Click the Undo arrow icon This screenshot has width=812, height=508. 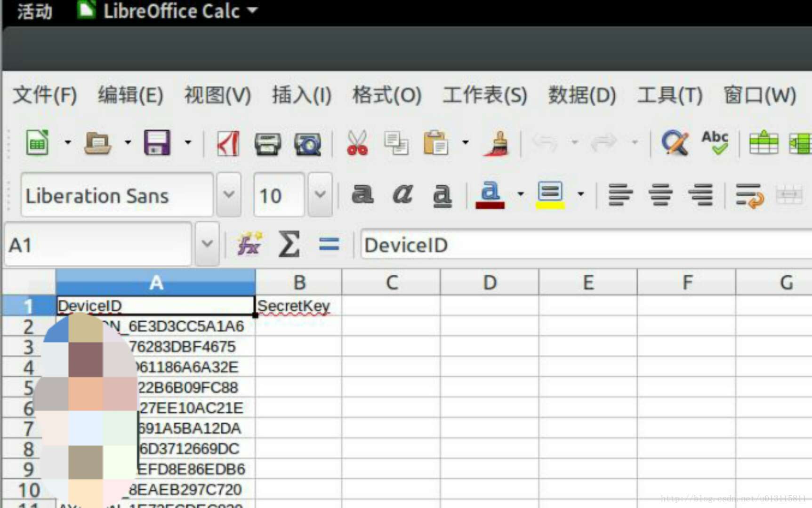[x=545, y=143]
